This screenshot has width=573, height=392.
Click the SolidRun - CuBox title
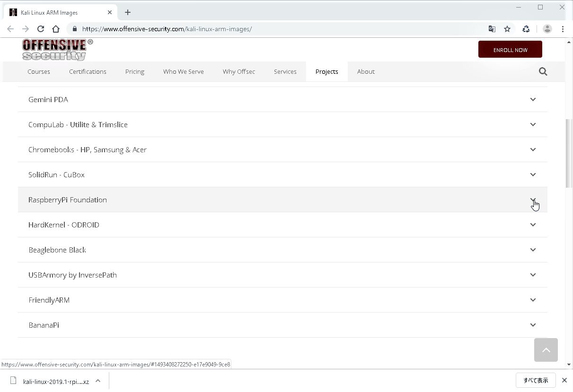56,174
